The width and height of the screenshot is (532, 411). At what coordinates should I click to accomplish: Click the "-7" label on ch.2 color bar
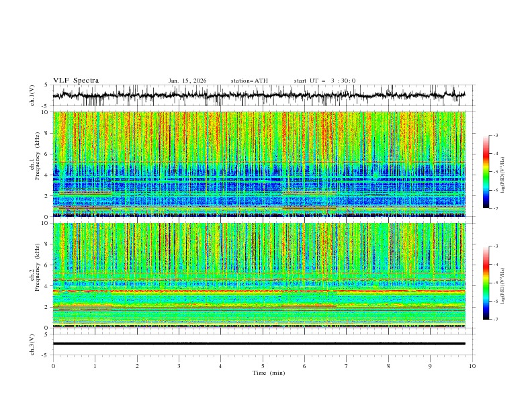click(x=496, y=320)
